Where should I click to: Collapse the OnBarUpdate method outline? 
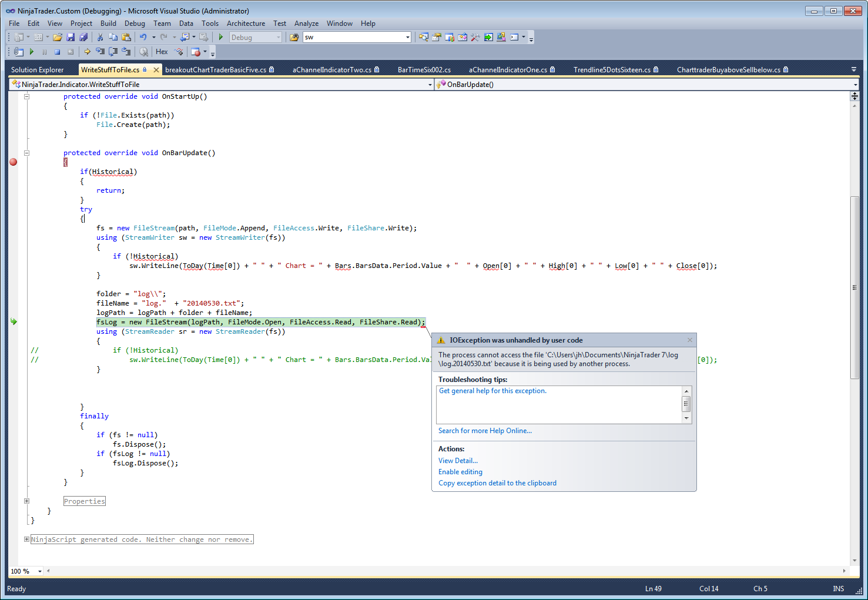point(26,153)
